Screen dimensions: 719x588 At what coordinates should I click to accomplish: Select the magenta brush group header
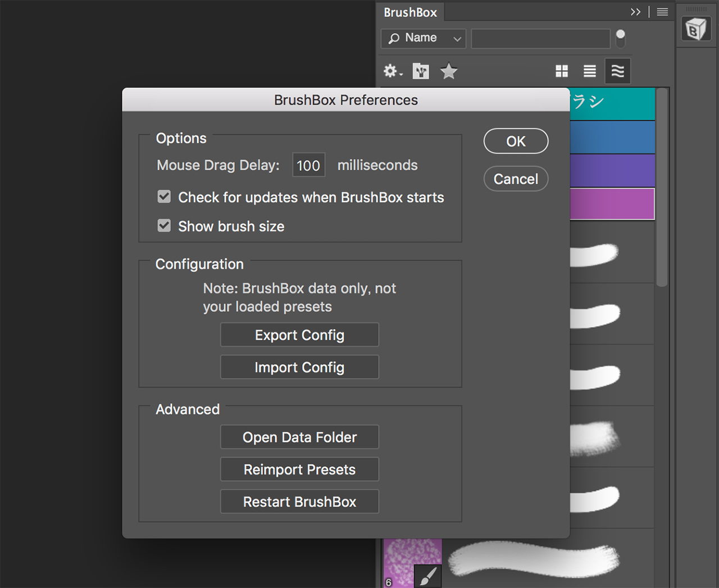(613, 204)
